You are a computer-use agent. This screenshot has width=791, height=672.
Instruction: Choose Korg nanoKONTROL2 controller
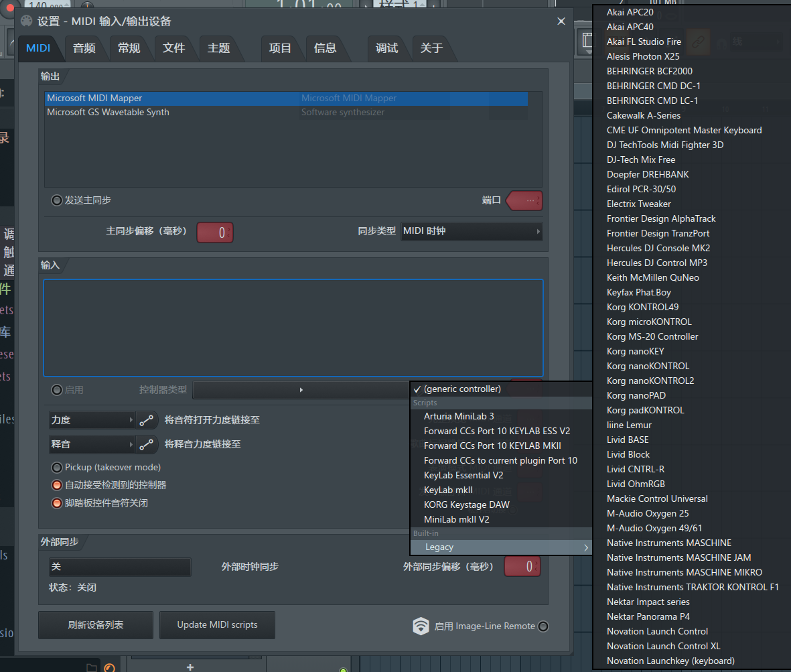pos(692,381)
